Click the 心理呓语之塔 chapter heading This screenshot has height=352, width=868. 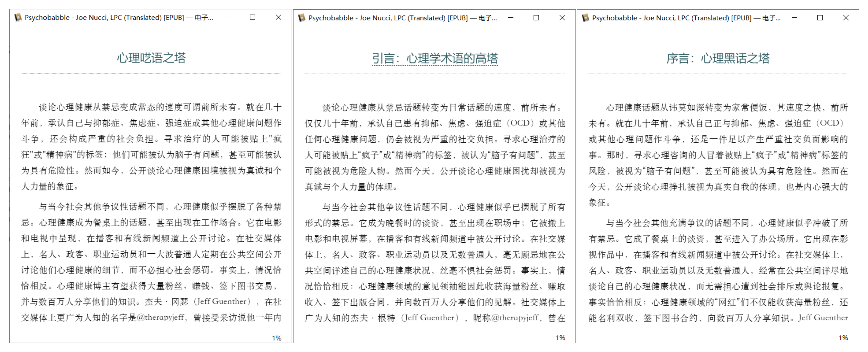151,58
